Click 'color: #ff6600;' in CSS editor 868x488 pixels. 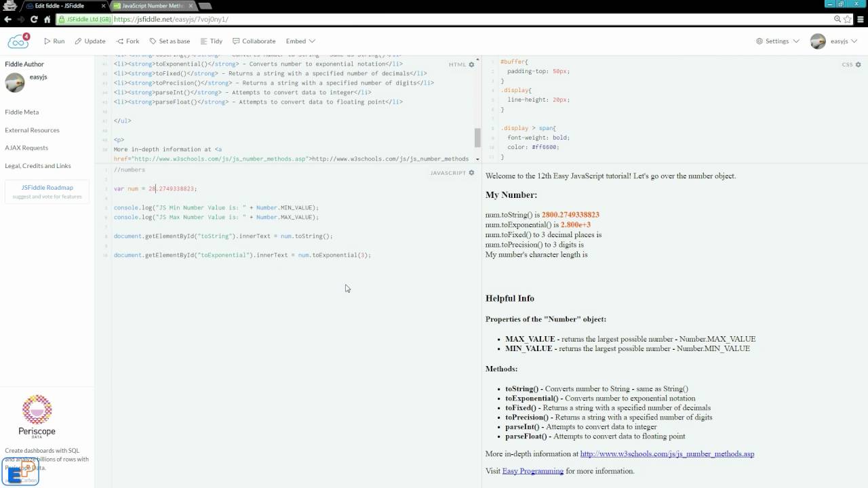click(533, 147)
